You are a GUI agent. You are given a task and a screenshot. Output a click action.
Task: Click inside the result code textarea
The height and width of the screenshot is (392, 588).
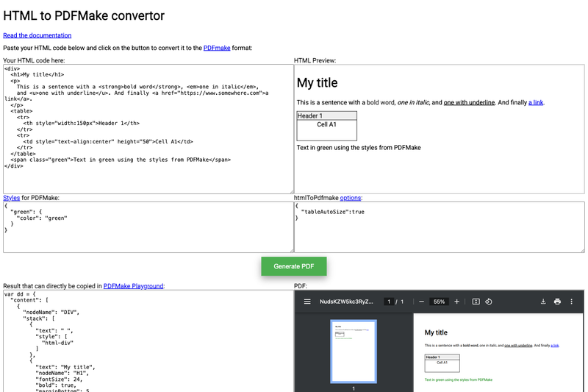148,341
